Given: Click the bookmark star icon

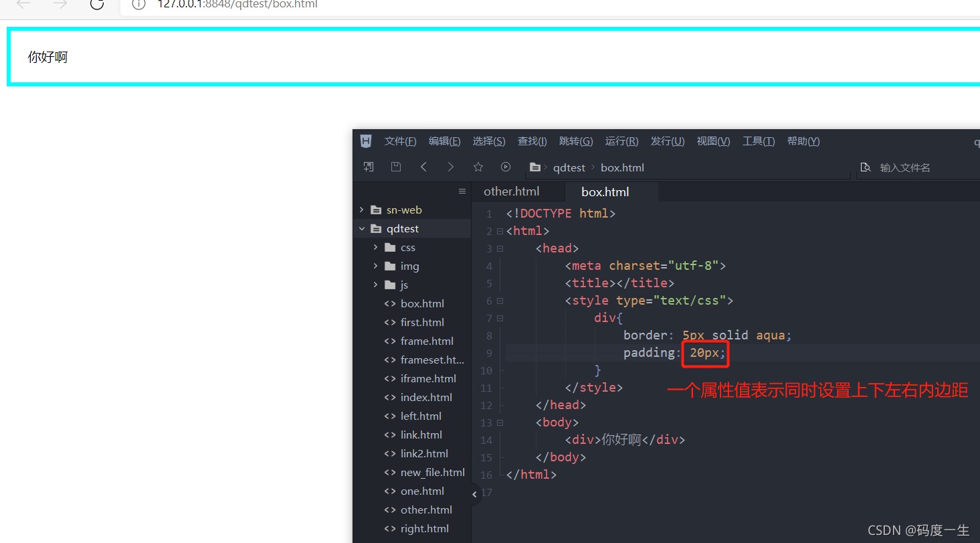Looking at the screenshot, I should (x=478, y=167).
